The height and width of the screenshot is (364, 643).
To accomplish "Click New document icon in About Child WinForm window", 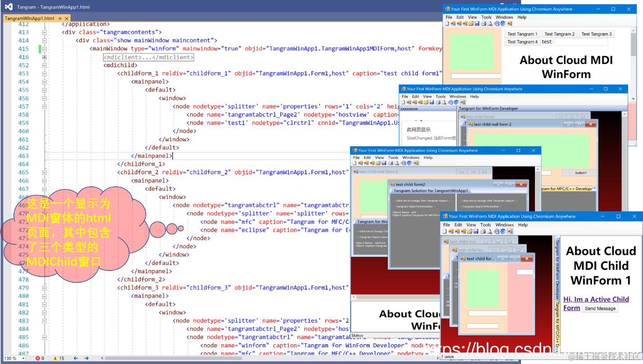I will [x=445, y=231].
